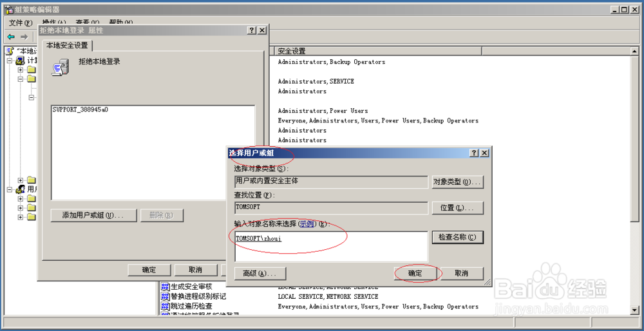Select the 跳过遍历检查 policy row
Image resolution: width=644 pixels, height=331 pixels.
pyautogui.click(x=187, y=307)
